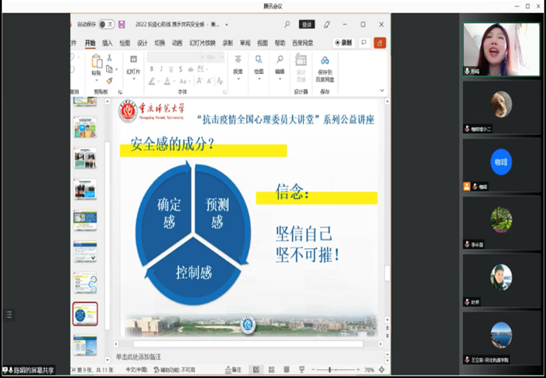Toggle text shadow S button
This screenshot has width=546, height=378.
pyautogui.click(x=180, y=69)
